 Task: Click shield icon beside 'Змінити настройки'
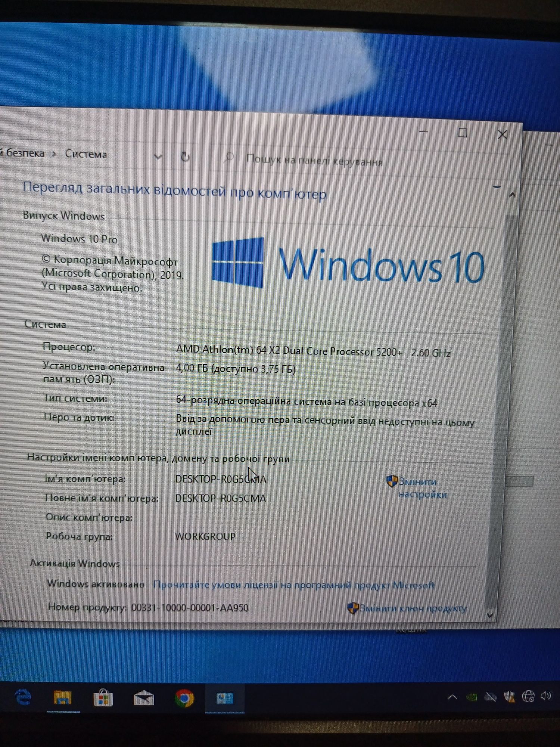pos(392,481)
